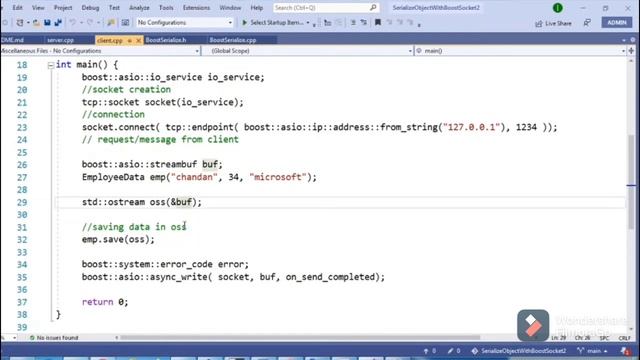This screenshot has height=360, width=640.
Task: Switch to the server.cpp tab
Action: [60, 40]
